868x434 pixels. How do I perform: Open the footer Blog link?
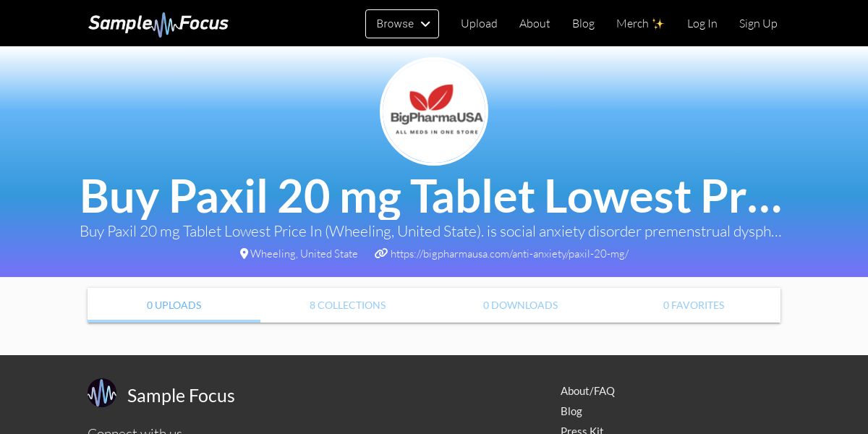(x=571, y=412)
